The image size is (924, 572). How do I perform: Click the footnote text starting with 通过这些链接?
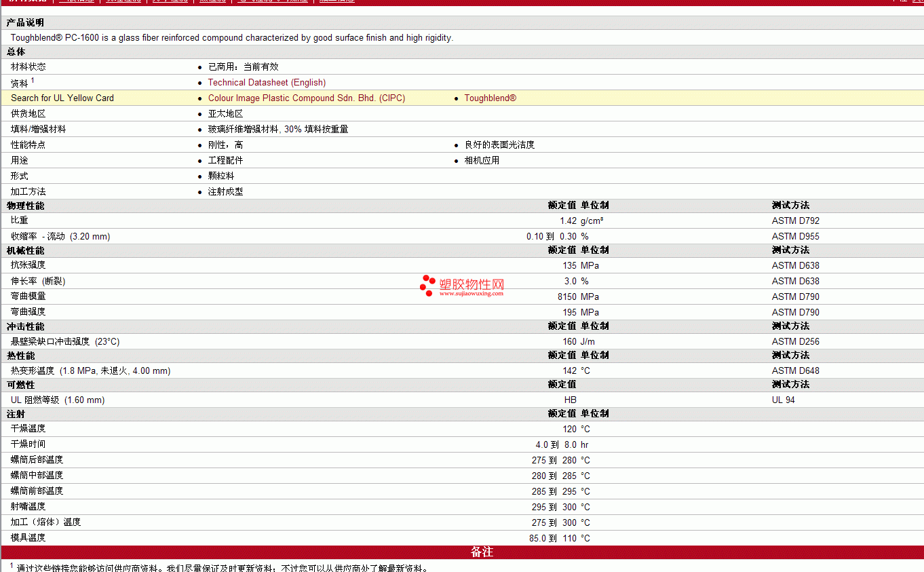223,568
